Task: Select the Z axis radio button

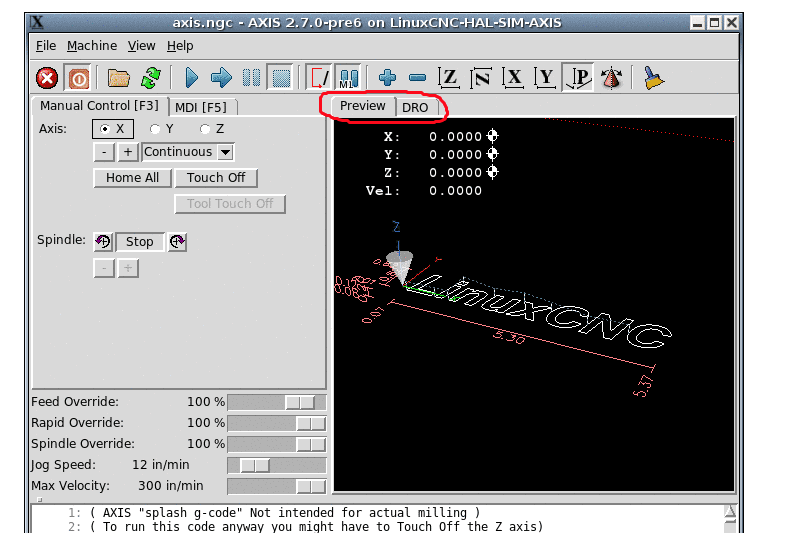Action: [212, 129]
